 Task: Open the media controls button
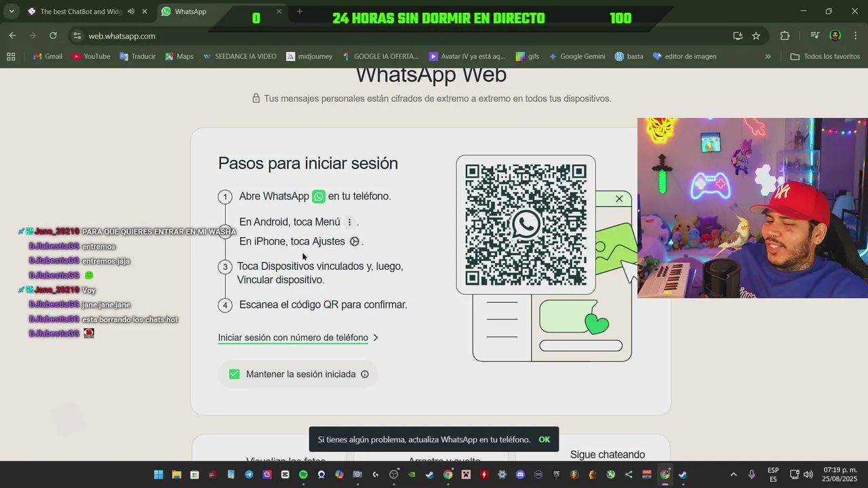(814, 36)
